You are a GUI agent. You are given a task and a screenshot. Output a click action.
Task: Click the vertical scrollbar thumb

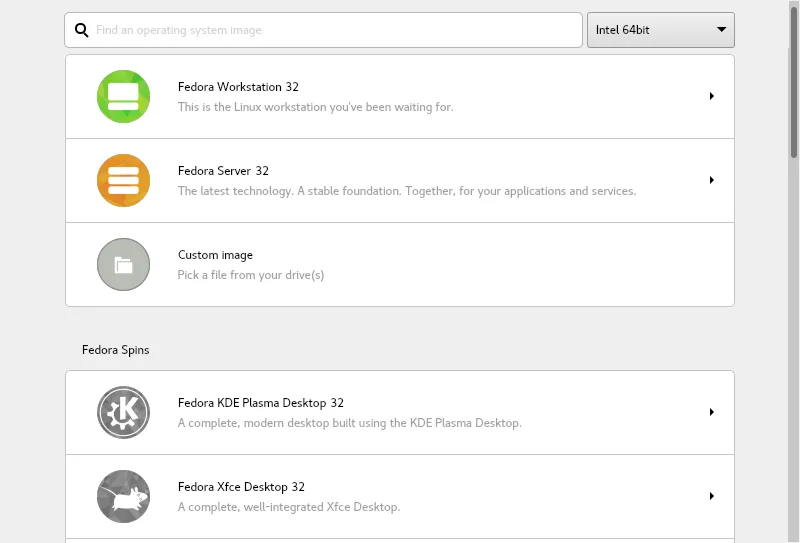[x=794, y=80]
